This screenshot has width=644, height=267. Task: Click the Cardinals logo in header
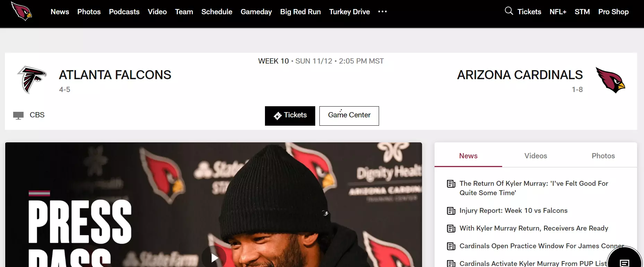[x=22, y=11]
